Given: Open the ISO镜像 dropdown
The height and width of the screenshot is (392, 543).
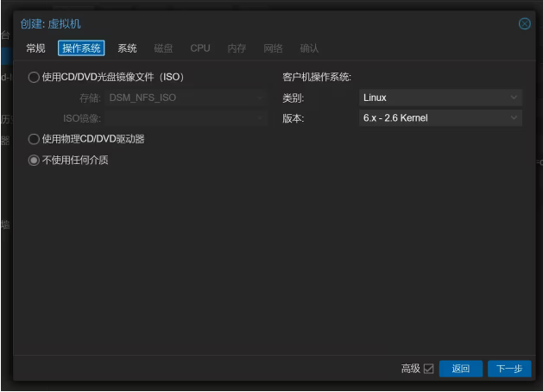Looking at the screenshot, I should pyautogui.click(x=186, y=118).
